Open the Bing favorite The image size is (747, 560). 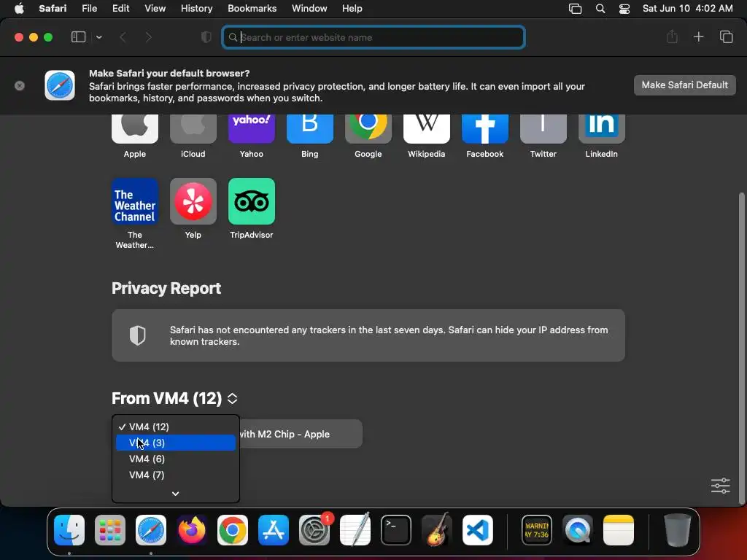(309, 136)
